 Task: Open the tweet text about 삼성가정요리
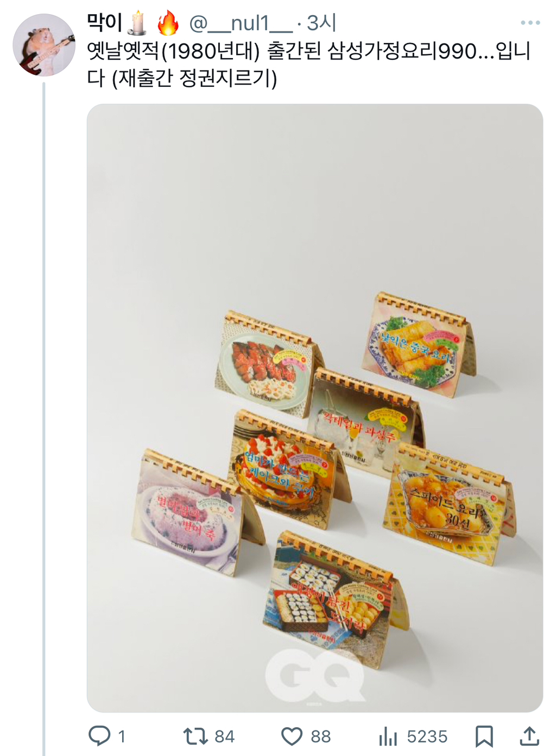308,65
